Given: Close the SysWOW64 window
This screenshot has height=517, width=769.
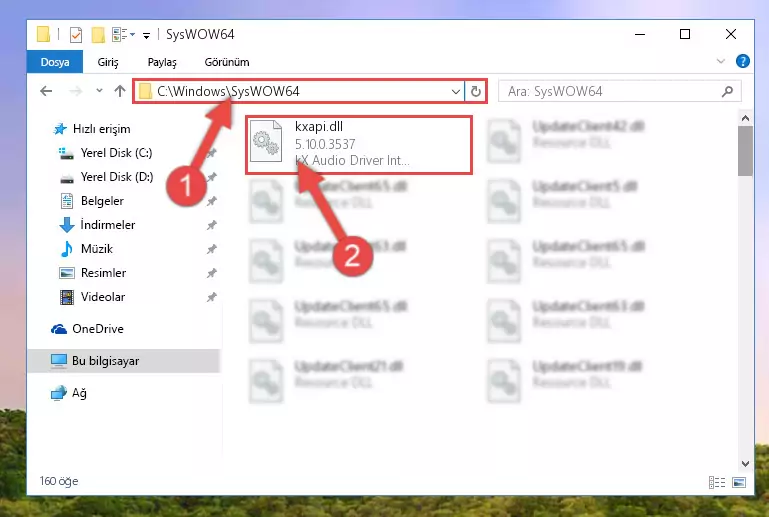Looking at the screenshot, I should click(731, 34).
